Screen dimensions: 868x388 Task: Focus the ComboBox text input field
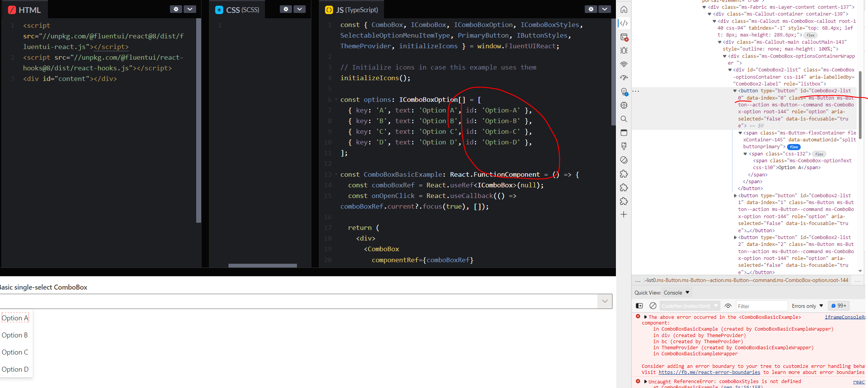coord(298,301)
